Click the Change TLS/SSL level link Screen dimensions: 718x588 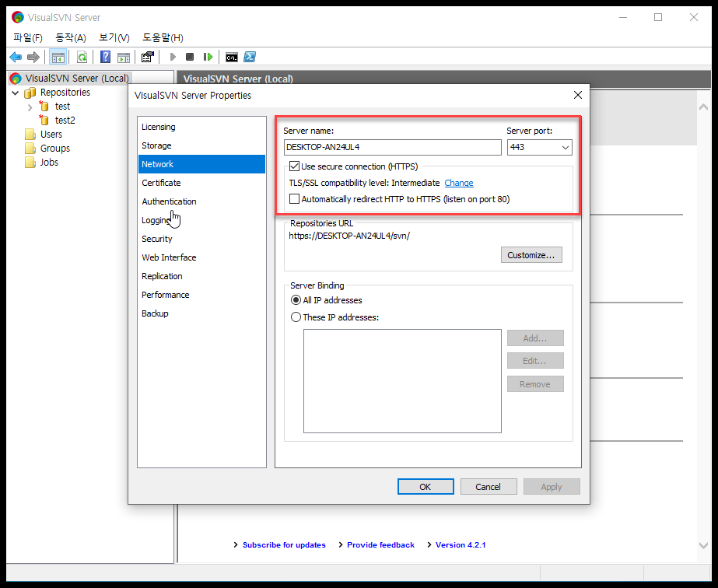point(459,183)
